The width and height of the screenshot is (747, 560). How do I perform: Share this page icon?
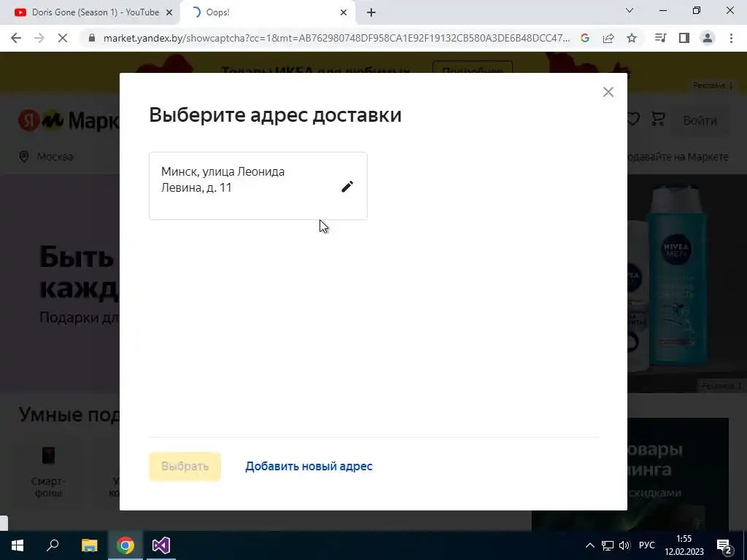608,38
